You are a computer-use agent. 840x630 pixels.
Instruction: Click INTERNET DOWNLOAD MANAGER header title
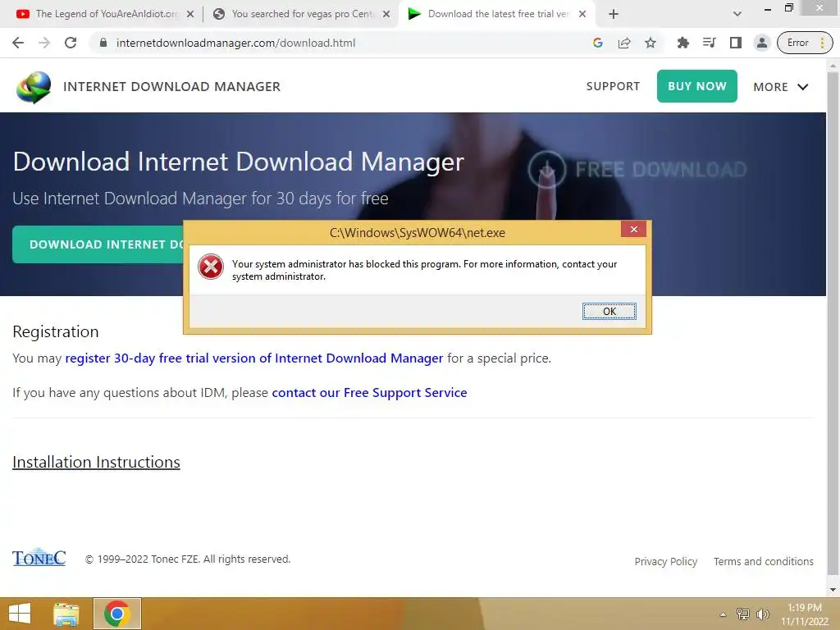pyautogui.click(x=172, y=87)
